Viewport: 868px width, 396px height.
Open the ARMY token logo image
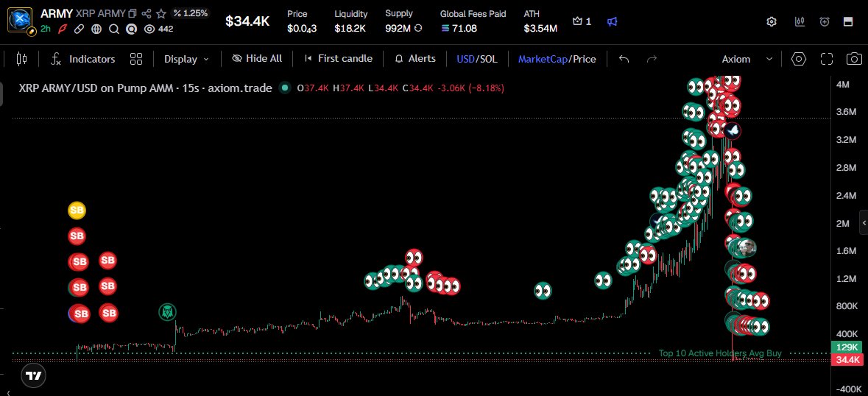tap(21, 20)
